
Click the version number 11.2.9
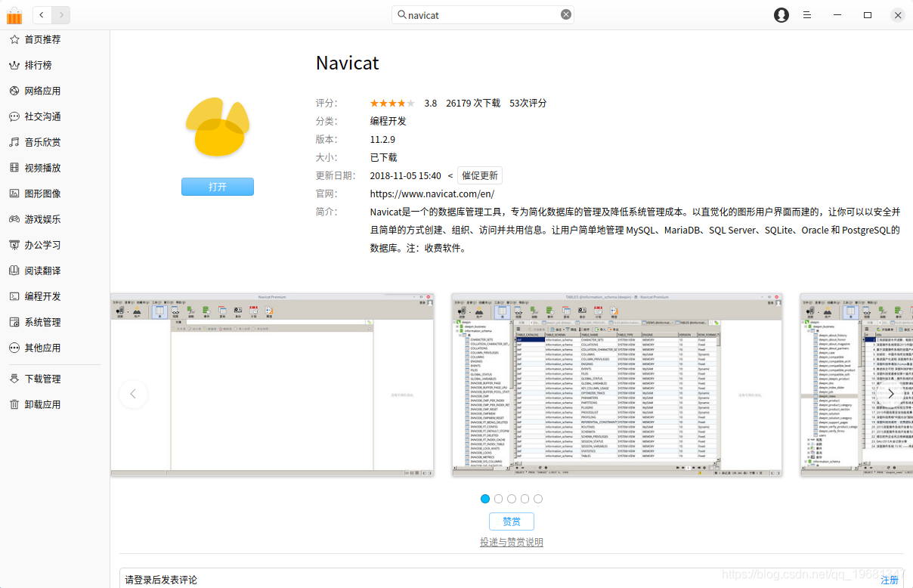pyautogui.click(x=382, y=139)
